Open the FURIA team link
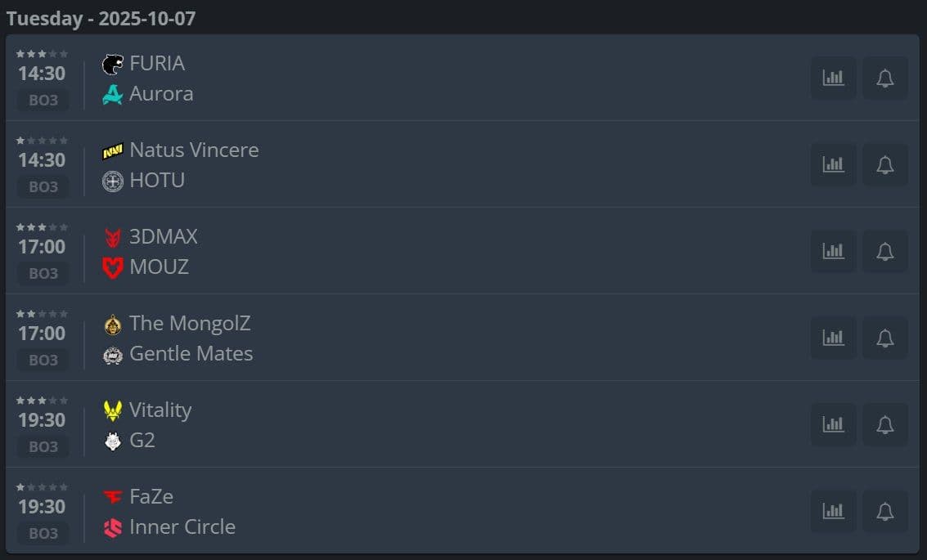The width and height of the screenshot is (927, 560). tap(156, 64)
